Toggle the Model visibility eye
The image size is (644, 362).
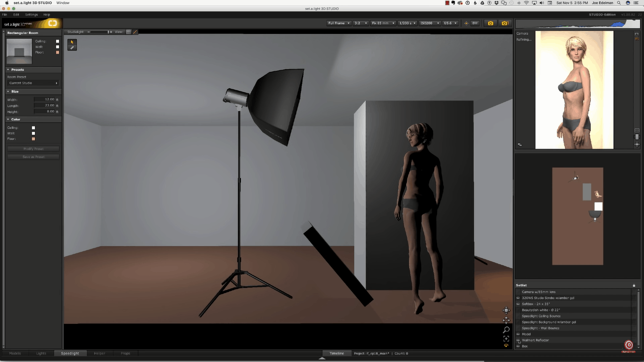click(518, 334)
